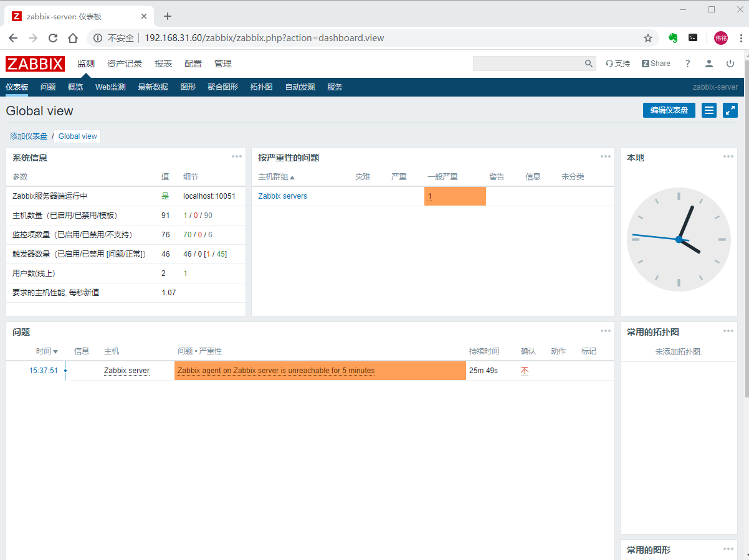Image resolution: width=749 pixels, height=560 pixels.
Task: Click the 支持 support link
Action: click(x=618, y=64)
